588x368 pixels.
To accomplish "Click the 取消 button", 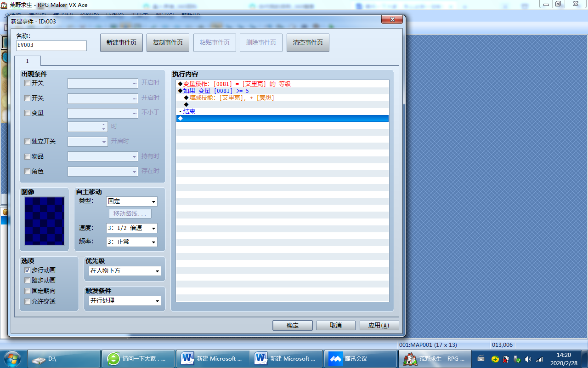I will point(336,325).
